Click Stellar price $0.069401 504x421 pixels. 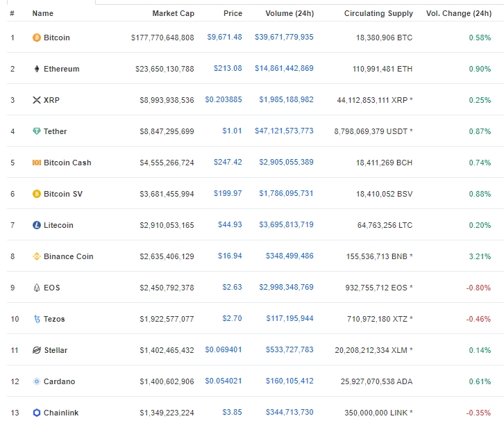click(224, 349)
